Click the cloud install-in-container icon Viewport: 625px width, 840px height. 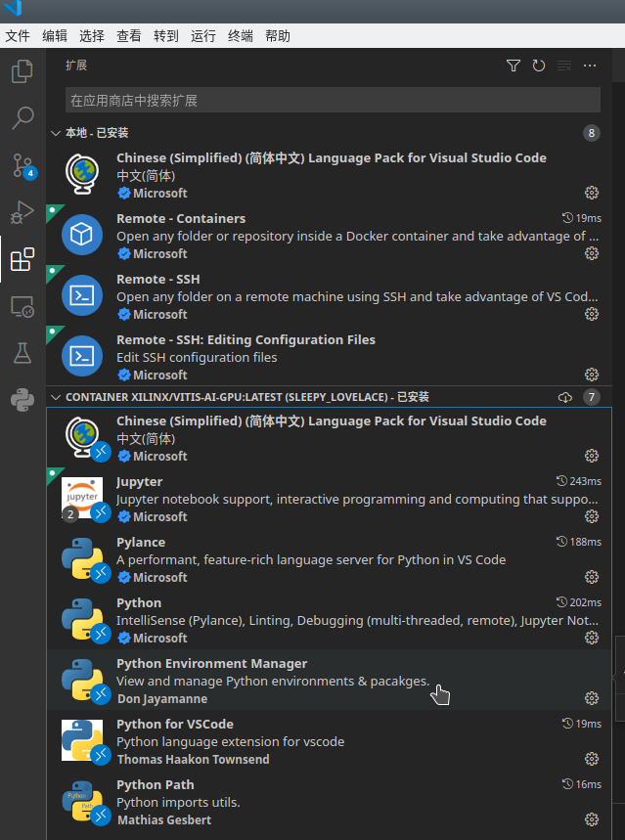coord(565,397)
